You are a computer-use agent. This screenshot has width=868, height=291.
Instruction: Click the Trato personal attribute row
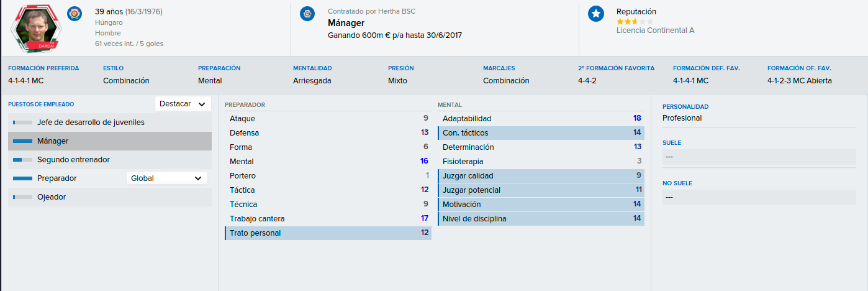(328, 233)
